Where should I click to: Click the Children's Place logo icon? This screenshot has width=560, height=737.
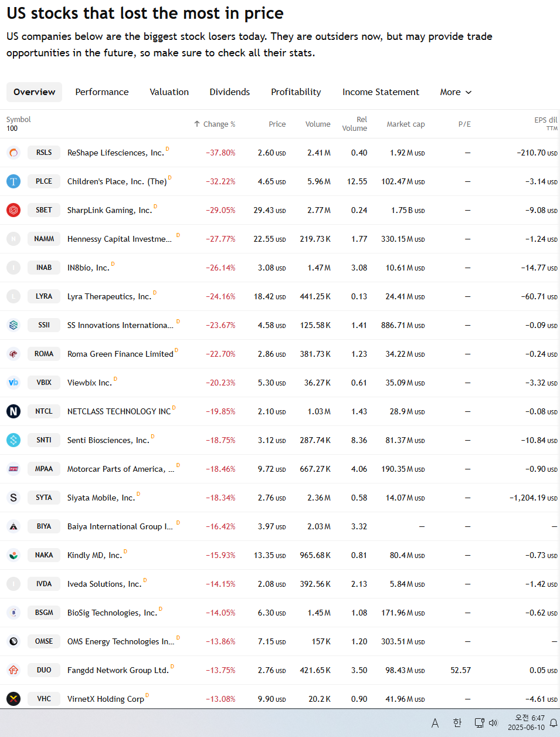click(x=13, y=181)
